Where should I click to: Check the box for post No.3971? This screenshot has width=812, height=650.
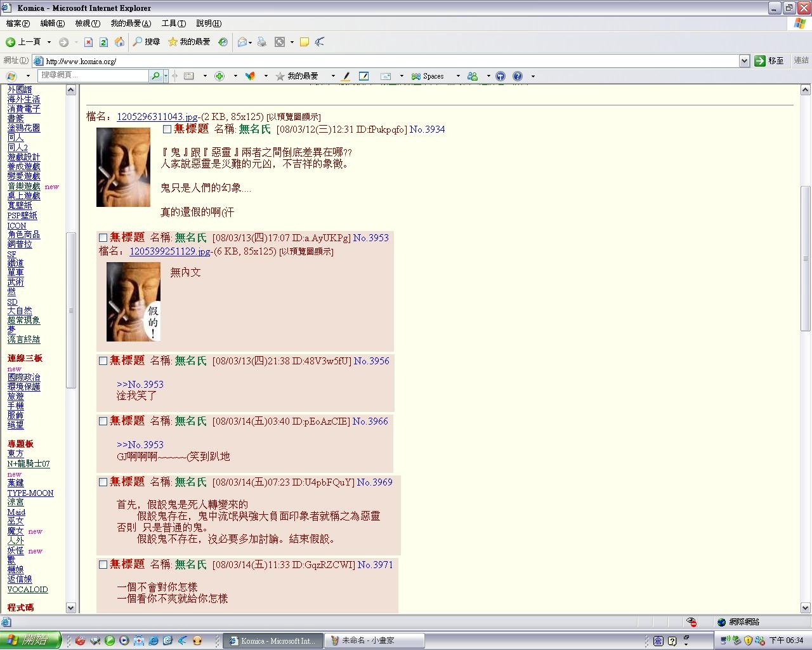point(103,565)
